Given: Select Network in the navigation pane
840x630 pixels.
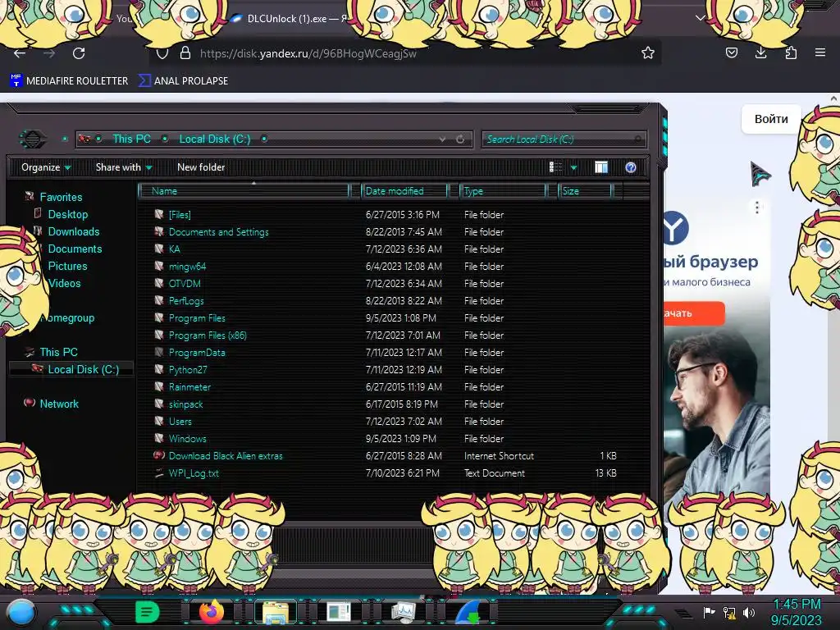Looking at the screenshot, I should coord(59,404).
